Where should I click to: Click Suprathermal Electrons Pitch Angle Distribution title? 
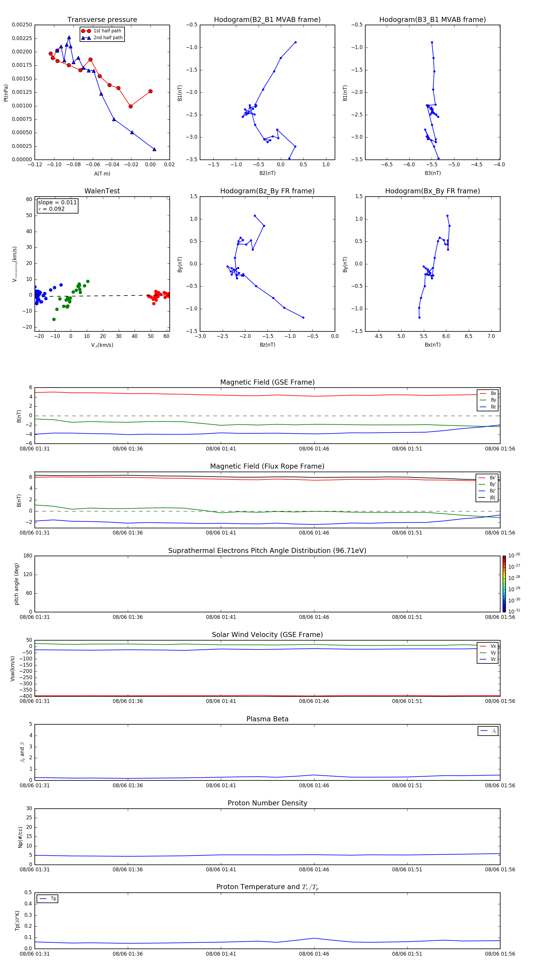point(267,551)
